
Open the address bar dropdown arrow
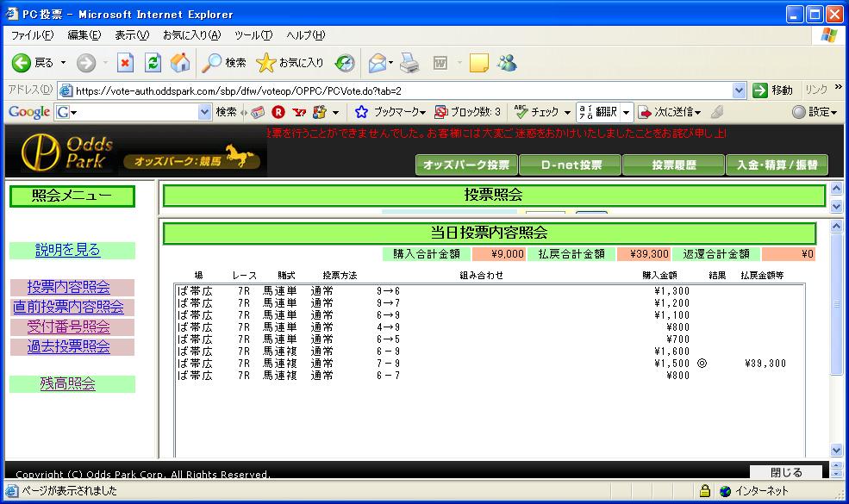[739, 90]
